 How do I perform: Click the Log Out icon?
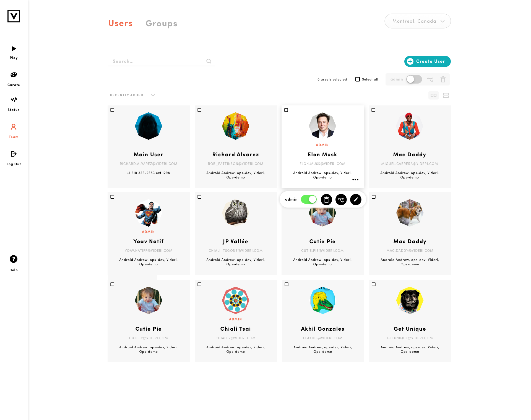14,154
